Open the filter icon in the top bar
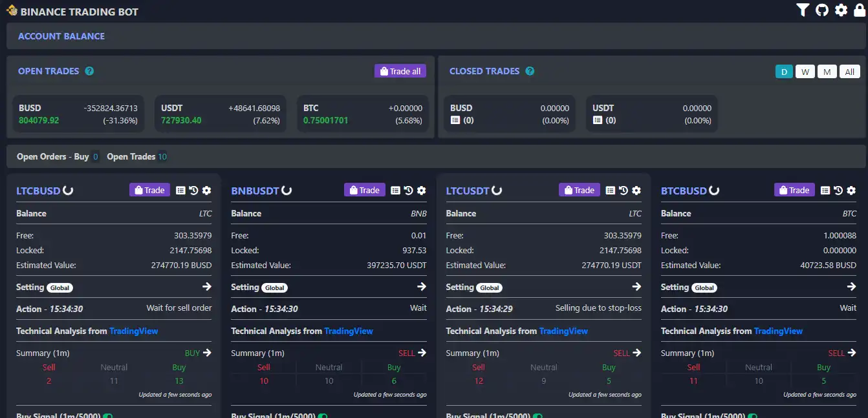This screenshot has height=418, width=868. click(x=802, y=10)
